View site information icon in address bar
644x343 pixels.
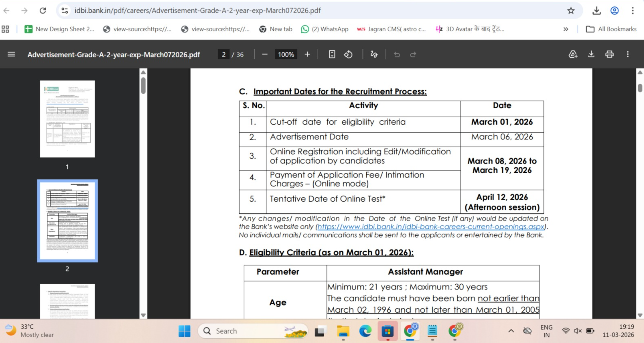64,11
